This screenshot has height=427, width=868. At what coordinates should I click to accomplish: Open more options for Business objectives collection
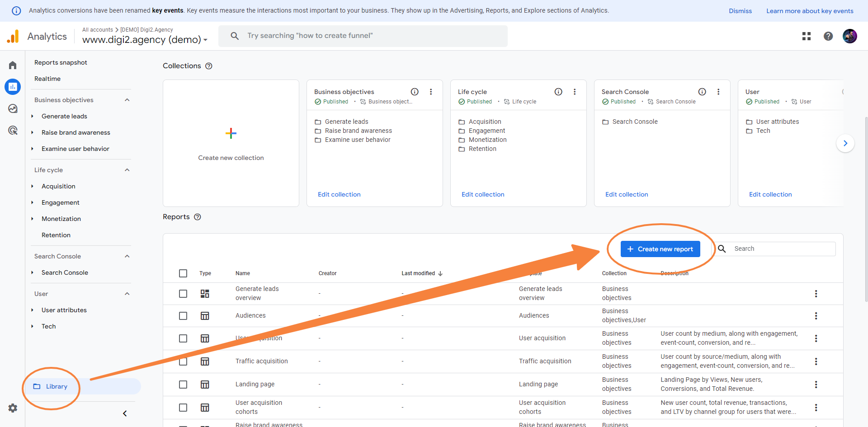tap(431, 92)
